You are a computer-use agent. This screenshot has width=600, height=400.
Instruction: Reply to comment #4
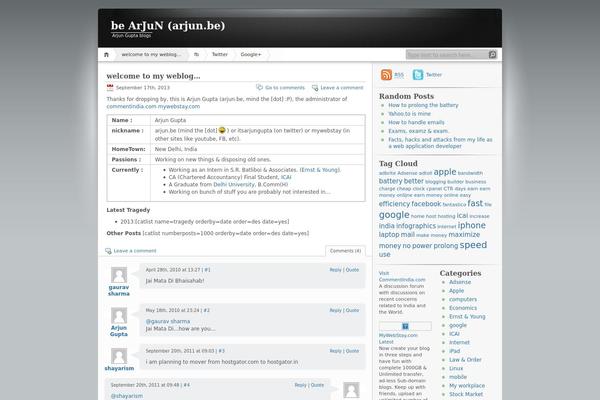pos(300,385)
